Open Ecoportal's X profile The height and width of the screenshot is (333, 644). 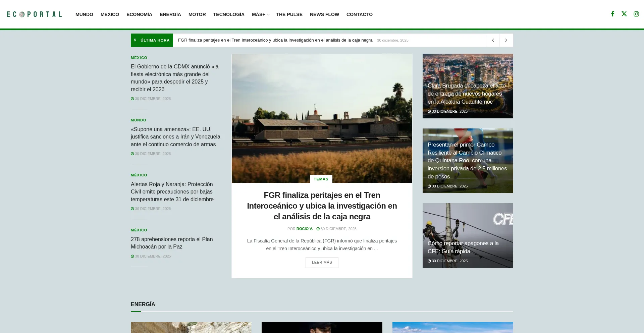624,14
